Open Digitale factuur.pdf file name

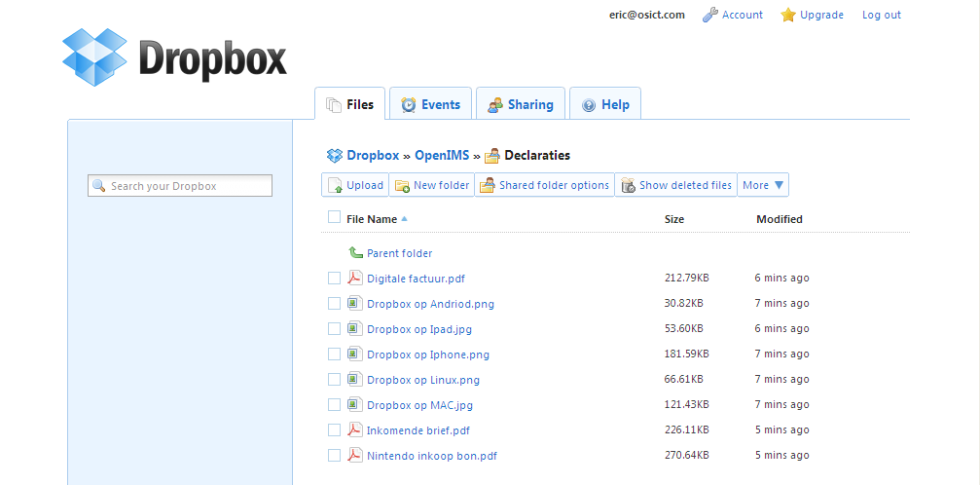coord(416,279)
